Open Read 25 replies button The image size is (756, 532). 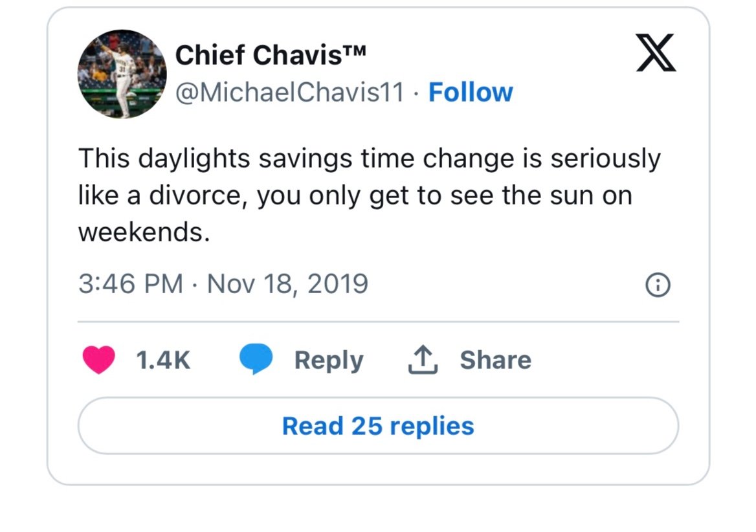tap(378, 425)
